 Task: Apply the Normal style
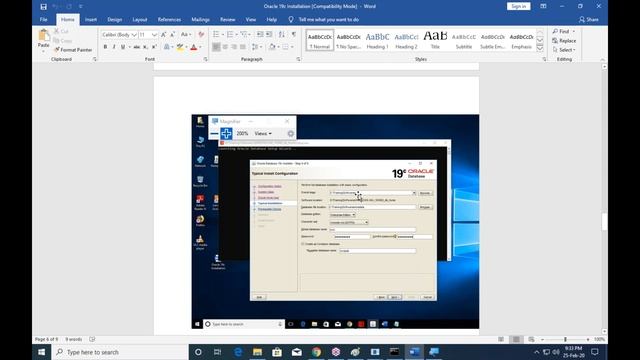[x=320, y=40]
